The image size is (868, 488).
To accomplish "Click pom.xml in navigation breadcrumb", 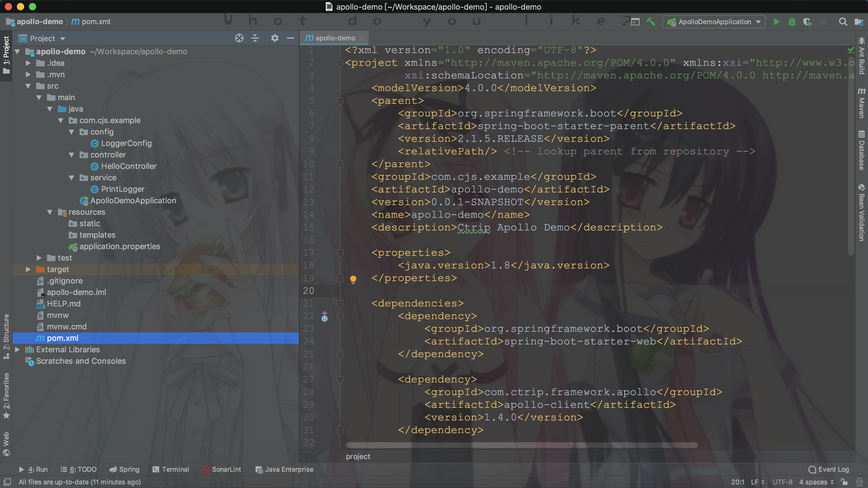I will click(x=91, y=22).
